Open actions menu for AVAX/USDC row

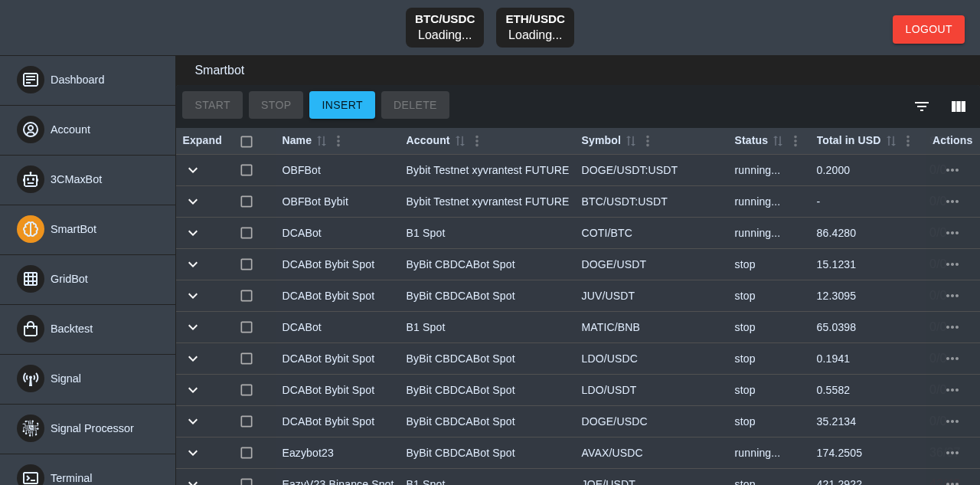tap(952, 453)
